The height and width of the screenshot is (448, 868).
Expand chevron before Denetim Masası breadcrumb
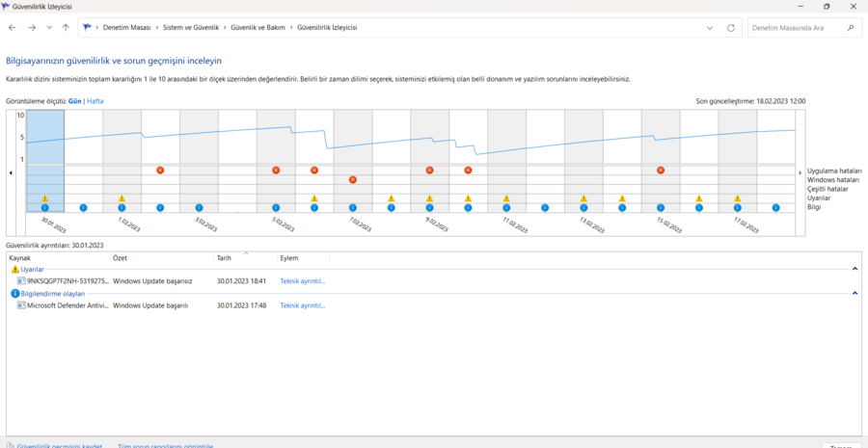(97, 28)
